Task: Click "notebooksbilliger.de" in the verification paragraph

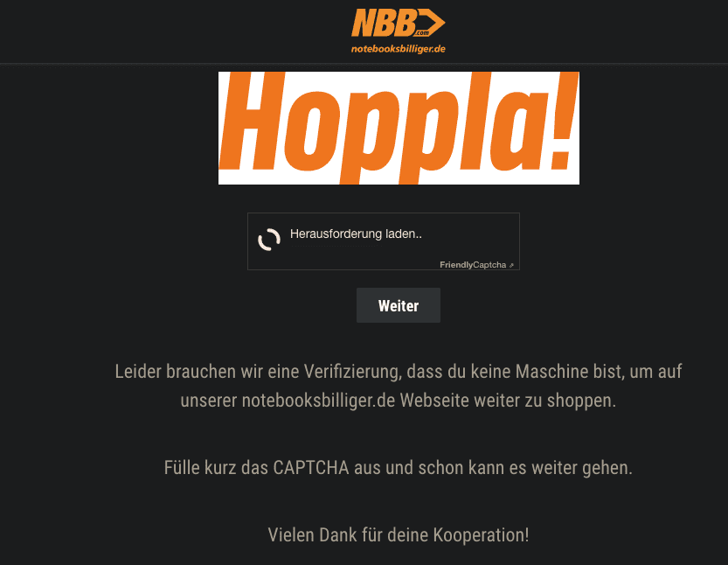Action: click(318, 401)
